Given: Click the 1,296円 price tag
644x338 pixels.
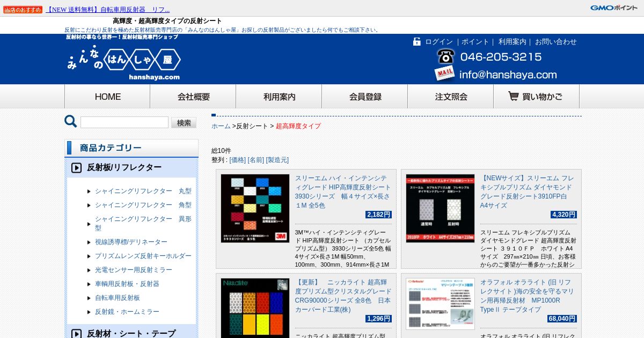Looking at the screenshot, I should [x=378, y=319].
